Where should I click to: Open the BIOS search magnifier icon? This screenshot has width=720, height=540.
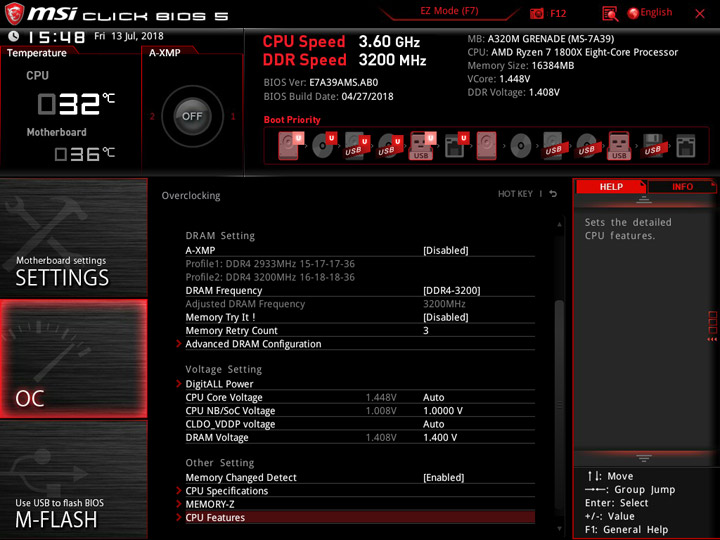click(x=610, y=14)
